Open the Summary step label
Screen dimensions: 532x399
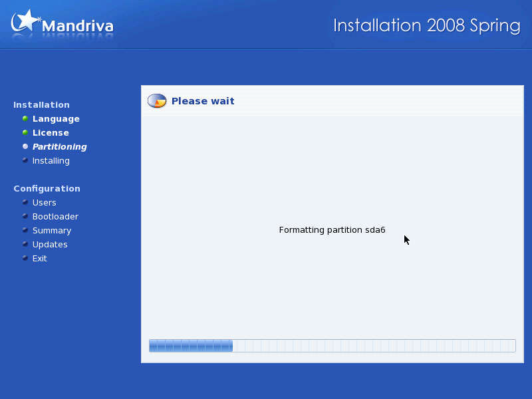51,231
